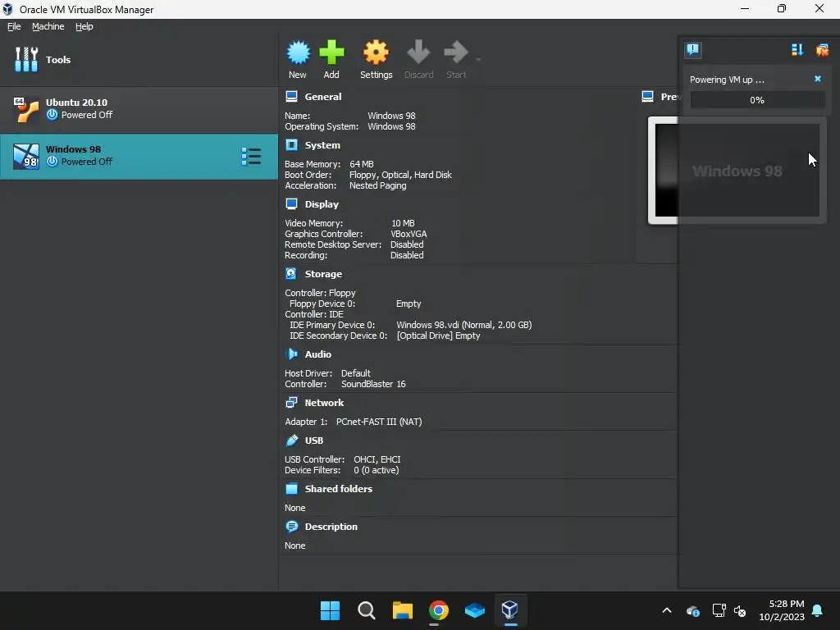Screen dimensions: 840x630
Task: Open the Help menu
Action: click(84, 26)
